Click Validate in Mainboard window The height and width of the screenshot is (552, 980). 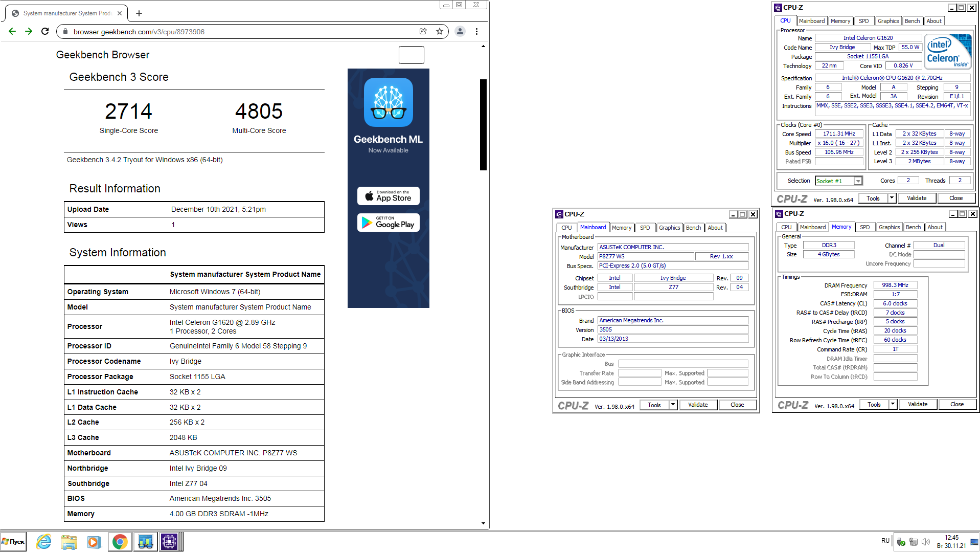698,405
